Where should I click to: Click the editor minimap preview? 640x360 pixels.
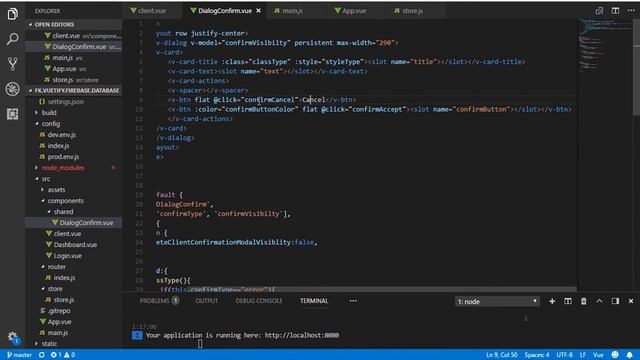coord(605,45)
